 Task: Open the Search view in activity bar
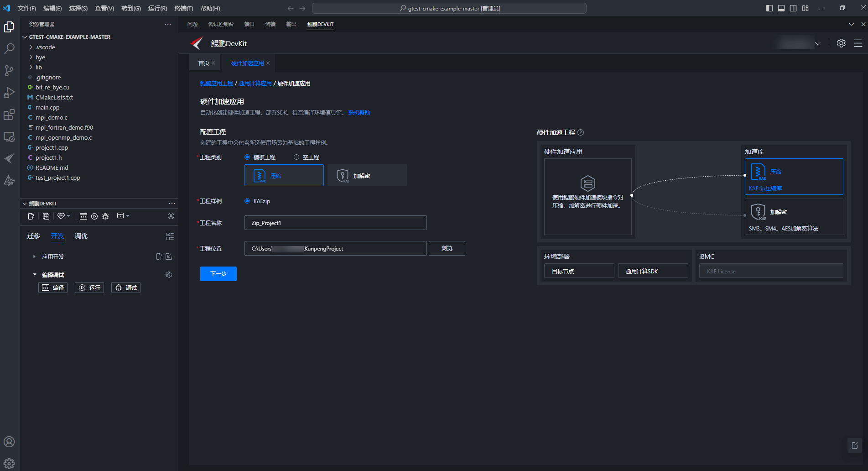point(9,49)
